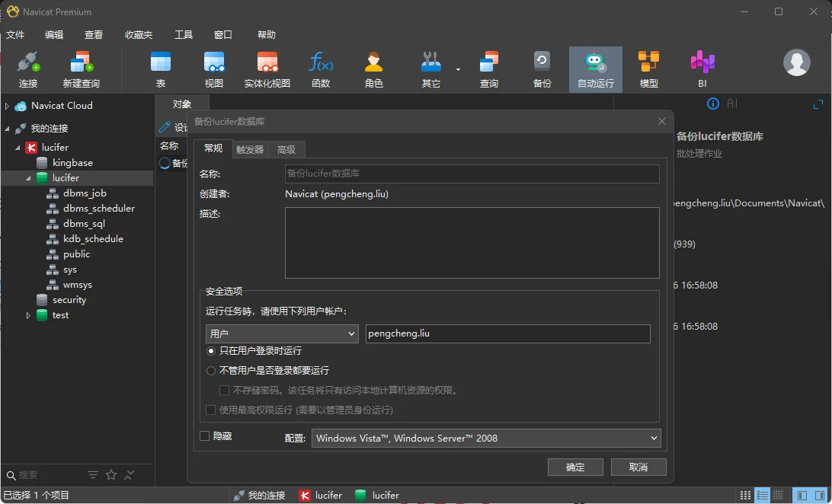
Task: Click the filter lines icon in sidebar
Action: click(93, 475)
